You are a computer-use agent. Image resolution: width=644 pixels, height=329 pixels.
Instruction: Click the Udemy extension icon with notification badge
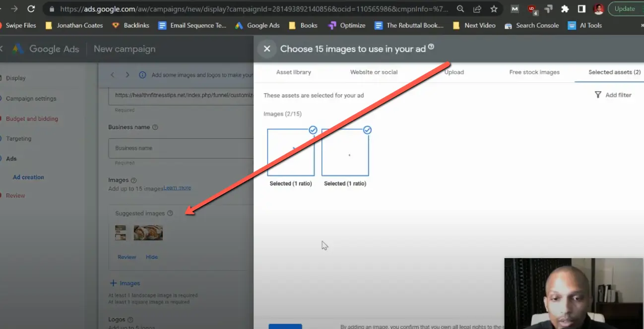click(x=532, y=8)
